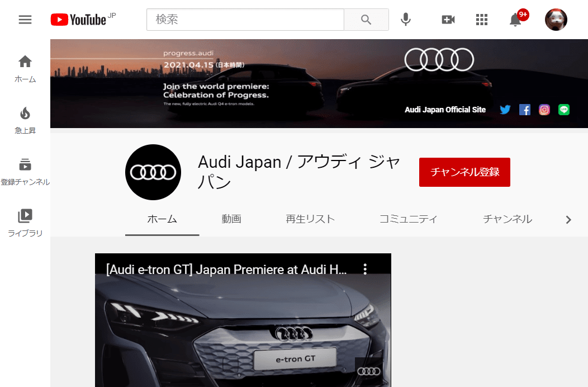This screenshot has width=588, height=387.
Task: Subscribe with チャンネル登録 button
Action: click(464, 172)
